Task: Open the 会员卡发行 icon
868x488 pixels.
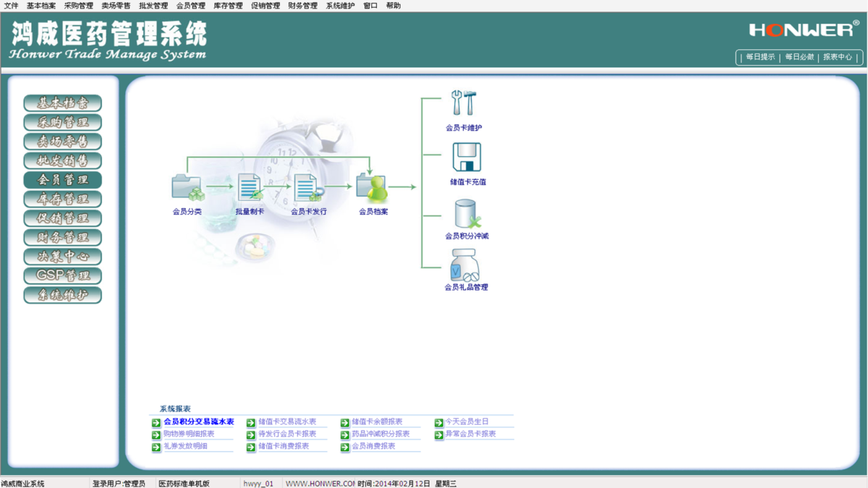Action: [308, 188]
